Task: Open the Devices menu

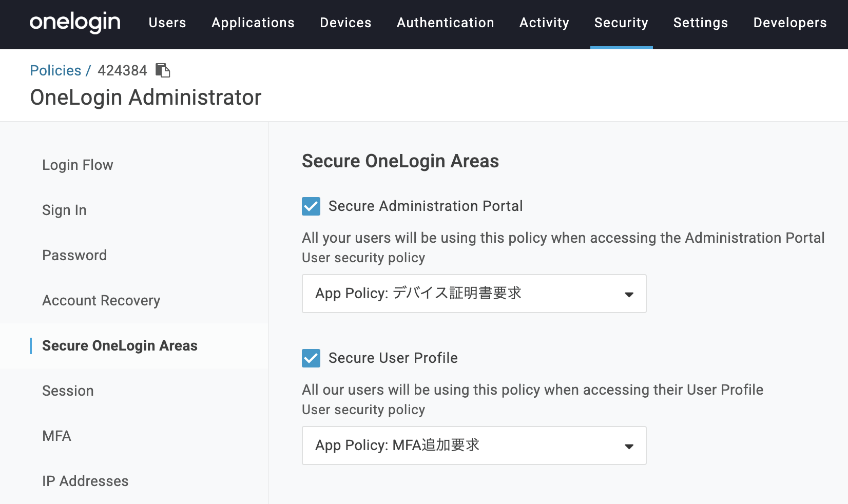Action: (x=345, y=23)
